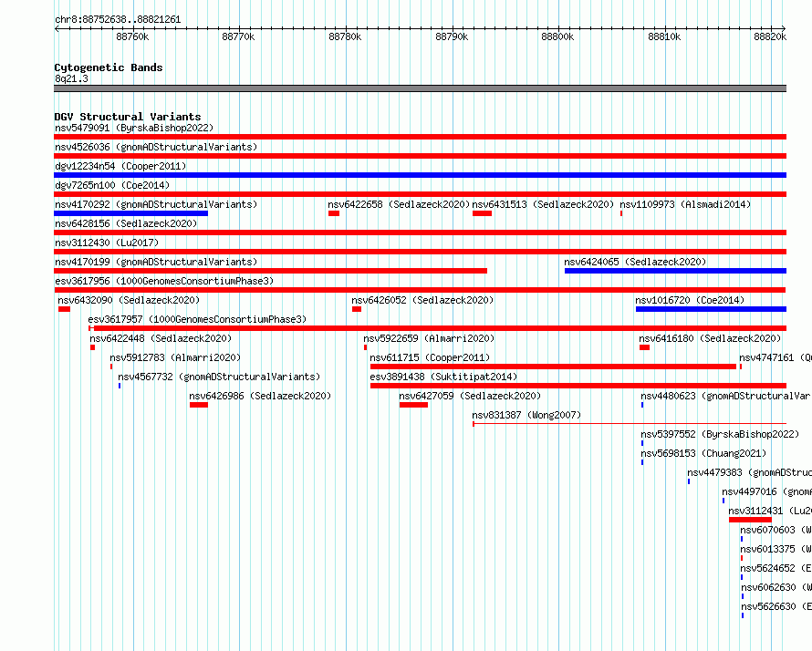Open dgv7265n100 (Coe2014) variant label
This screenshot has width=812, height=651.
(x=112, y=185)
